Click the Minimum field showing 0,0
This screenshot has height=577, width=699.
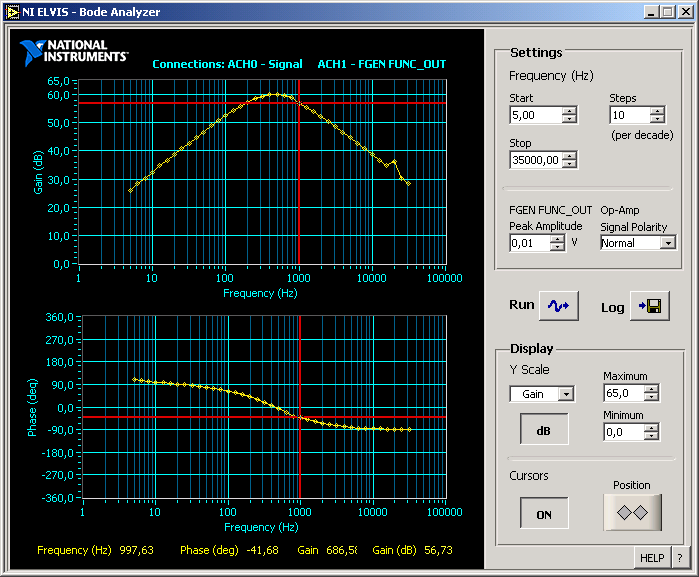coord(624,432)
